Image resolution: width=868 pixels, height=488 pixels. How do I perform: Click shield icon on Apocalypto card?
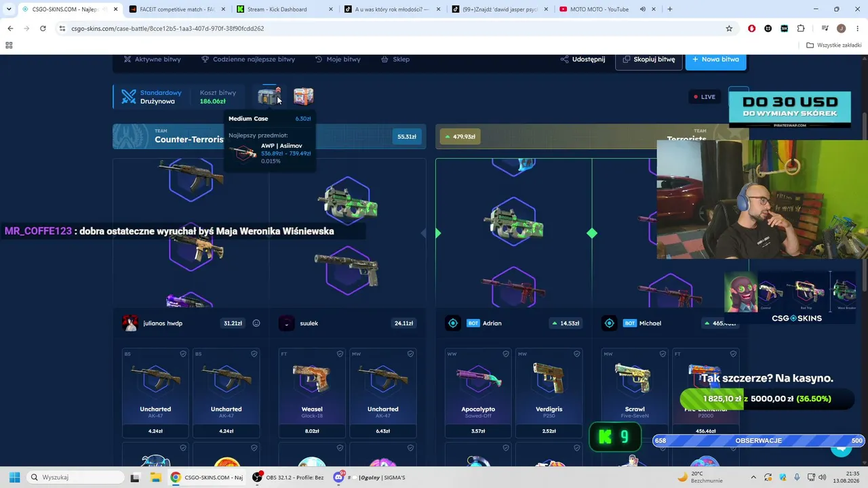coord(506,354)
